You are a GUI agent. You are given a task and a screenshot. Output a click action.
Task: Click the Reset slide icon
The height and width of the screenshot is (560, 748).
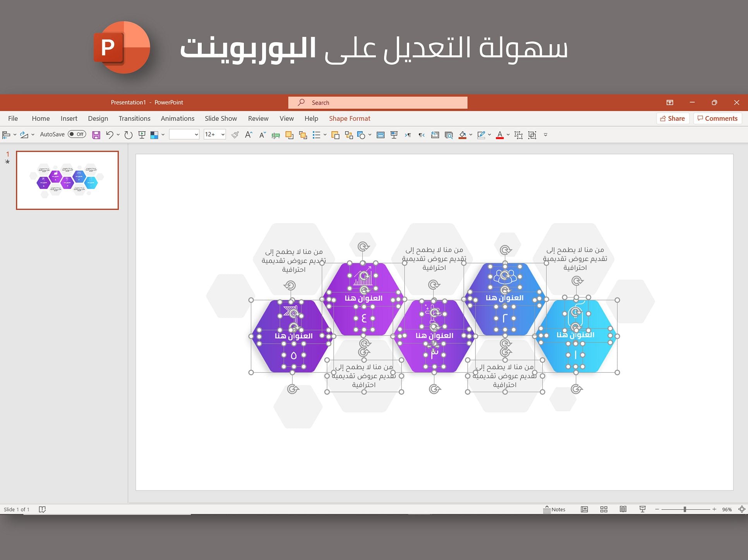(435, 135)
